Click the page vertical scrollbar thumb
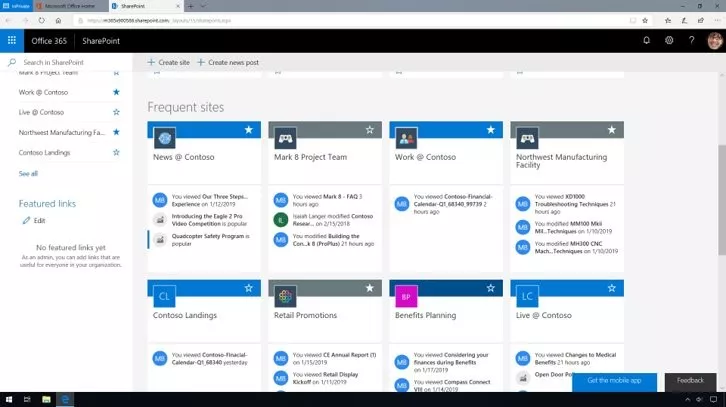The image size is (726, 407). tap(722, 199)
